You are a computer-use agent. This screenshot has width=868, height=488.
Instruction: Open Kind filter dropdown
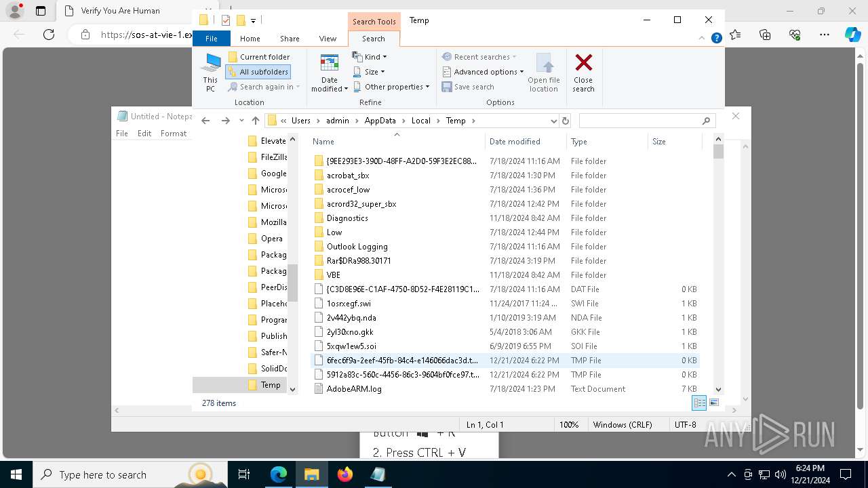(370, 57)
